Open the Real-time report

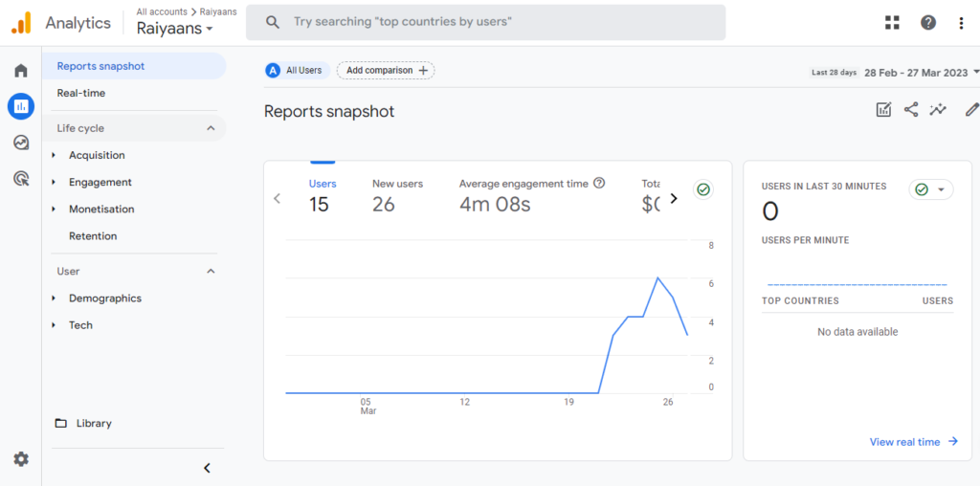81,93
